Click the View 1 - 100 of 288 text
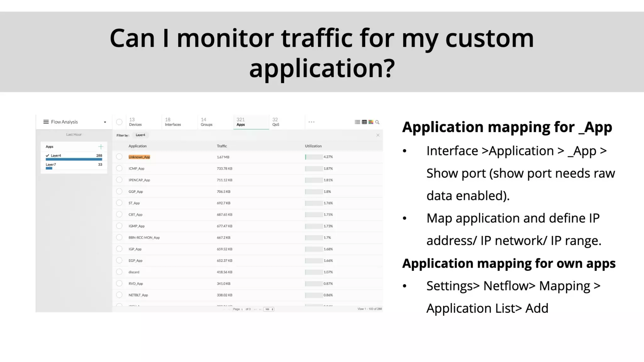The height and width of the screenshot is (362, 644). [x=370, y=309]
